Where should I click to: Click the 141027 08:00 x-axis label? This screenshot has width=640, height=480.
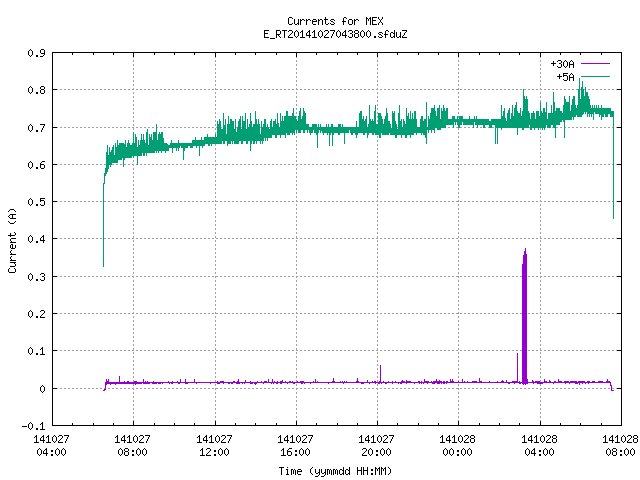point(133,446)
